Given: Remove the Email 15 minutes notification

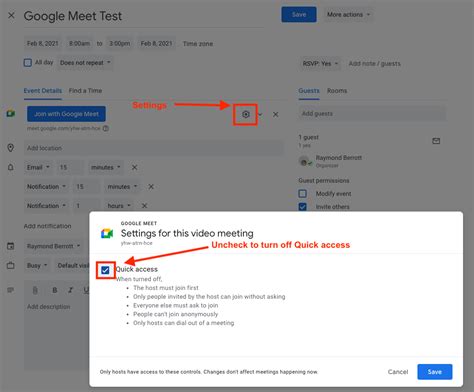Looking at the screenshot, I should pyautogui.click(x=134, y=167).
